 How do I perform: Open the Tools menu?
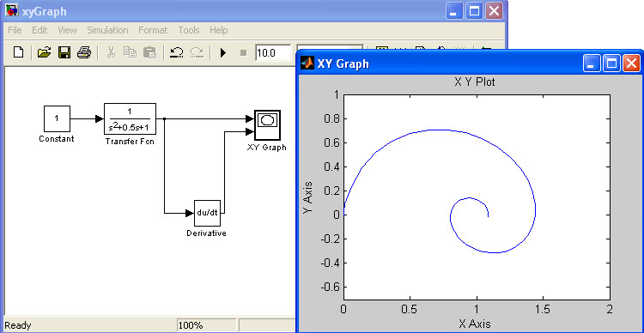coord(189,30)
